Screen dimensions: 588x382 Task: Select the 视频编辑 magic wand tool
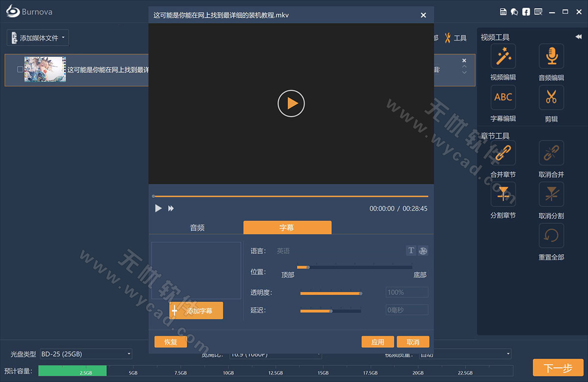(503, 56)
